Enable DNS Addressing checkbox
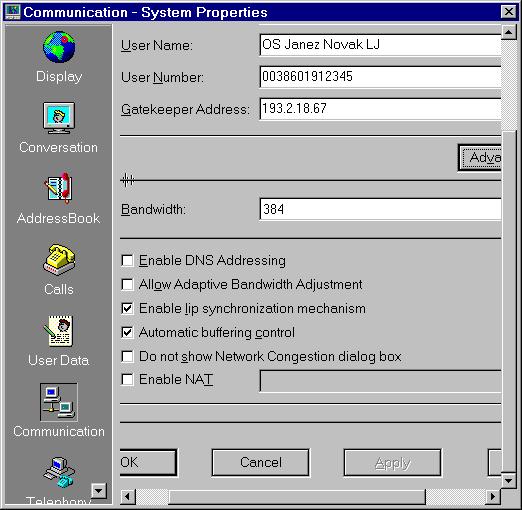Screen dimensions: 522x510 click(x=127, y=260)
